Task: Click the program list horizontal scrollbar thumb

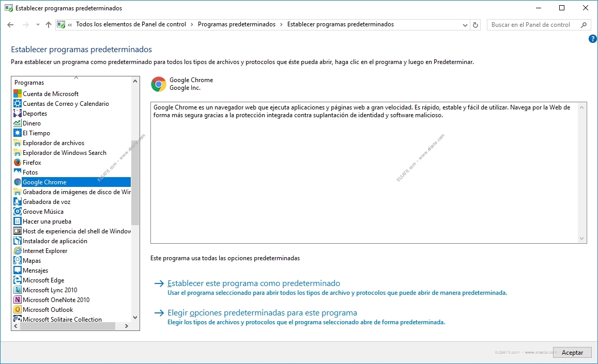Action: [x=68, y=326]
